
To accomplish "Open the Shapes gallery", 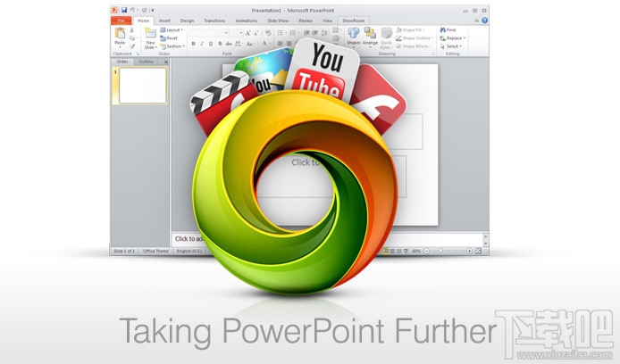I will tap(354, 36).
